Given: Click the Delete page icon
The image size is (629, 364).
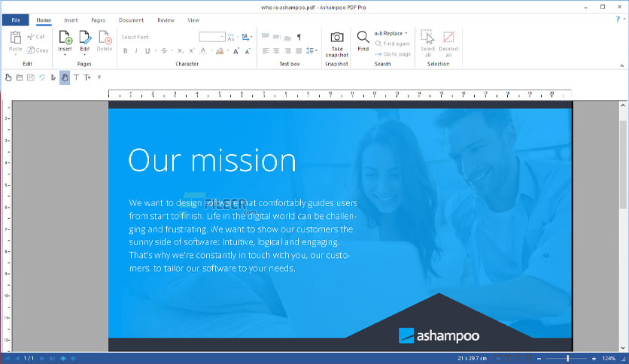Looking at the screenshot, I should 105,38.
